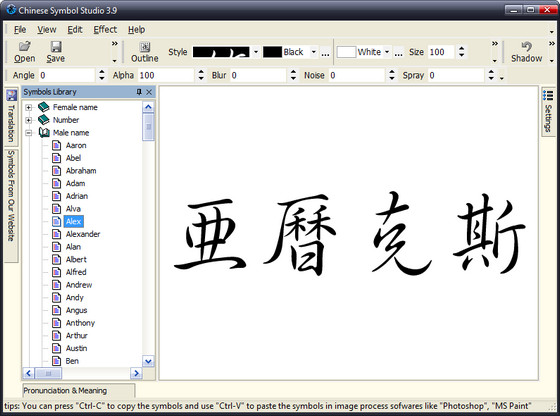Click the Angle value input field

(x=67, y=75)
